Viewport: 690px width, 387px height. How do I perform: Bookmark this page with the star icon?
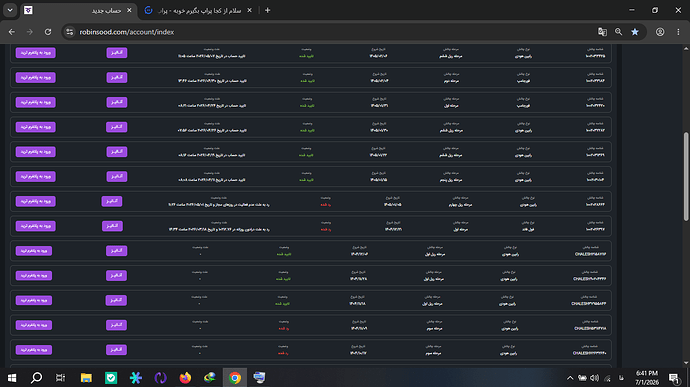coord(635,32)
